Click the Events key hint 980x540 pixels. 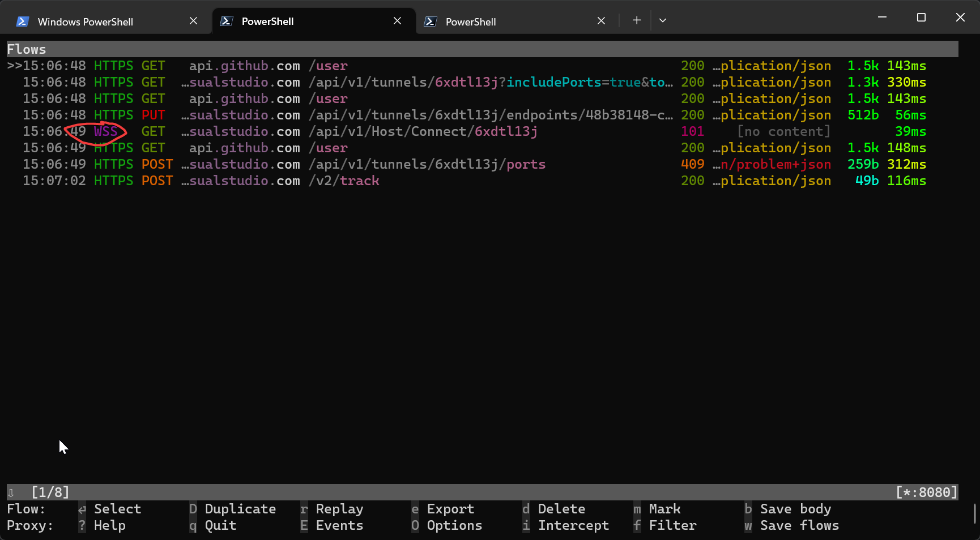331,525
